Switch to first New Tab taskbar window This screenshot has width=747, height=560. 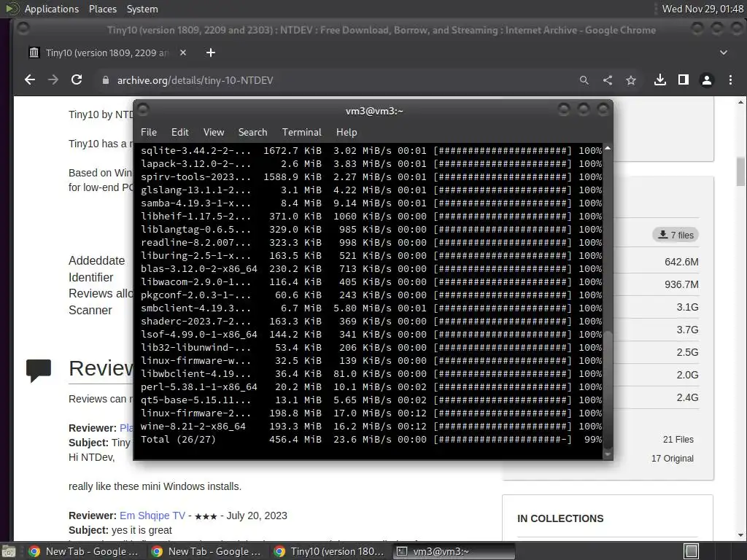coord(83,551)
